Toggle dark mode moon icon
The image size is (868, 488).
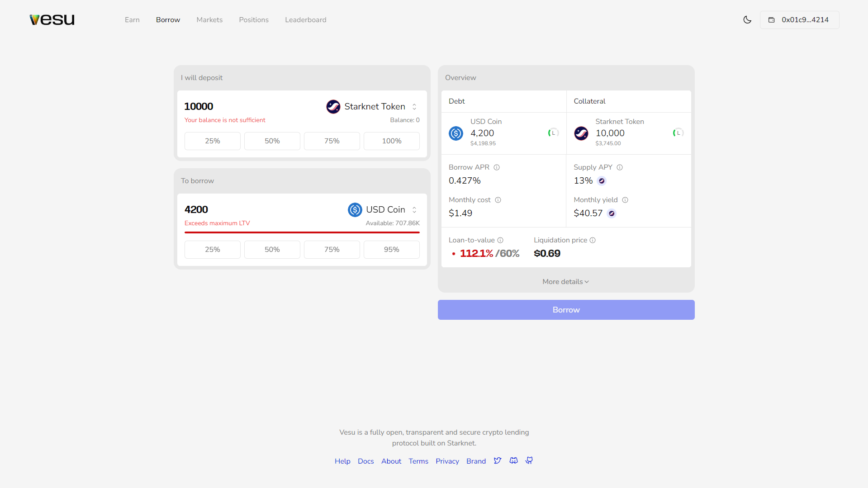[x=747, y=20]
